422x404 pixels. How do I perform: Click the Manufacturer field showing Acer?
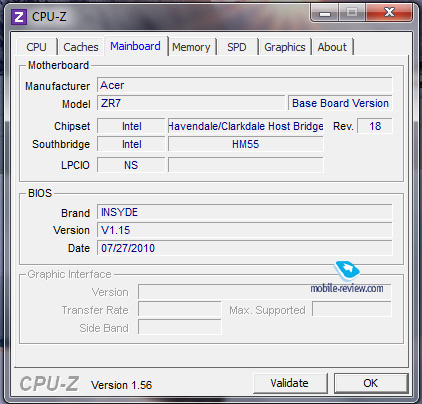click(245, 85)
